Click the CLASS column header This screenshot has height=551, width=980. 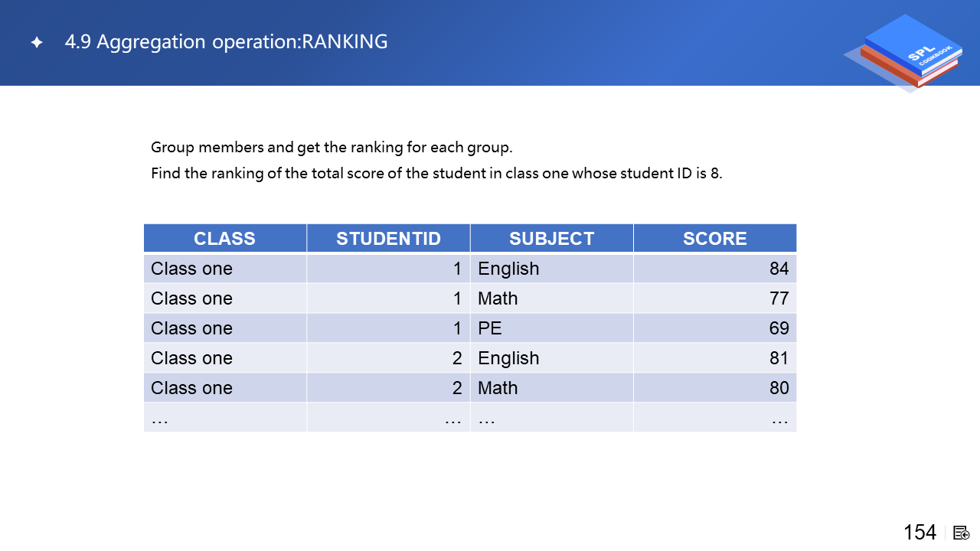click(224, 239)
